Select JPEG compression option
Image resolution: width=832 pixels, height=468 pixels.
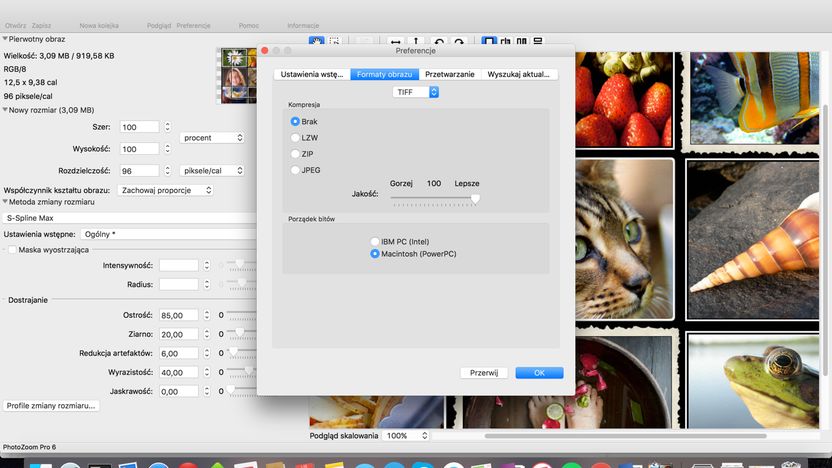click(295, 170)
